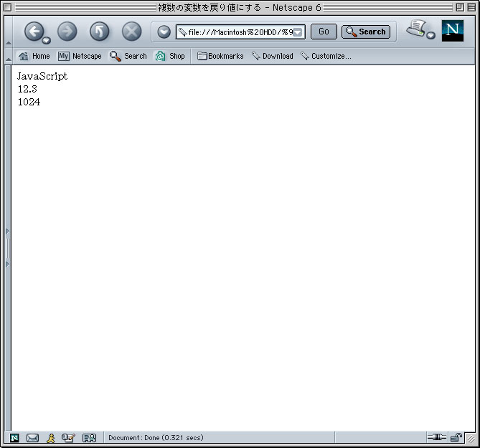Image resolution: width=480 pixels, height=448 pixels.
Task: Click the Forward navigation button
Action: point(67,31)
